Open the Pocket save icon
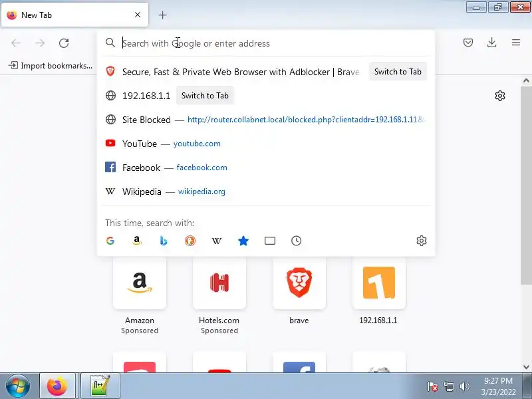 [x=468, y=43]
